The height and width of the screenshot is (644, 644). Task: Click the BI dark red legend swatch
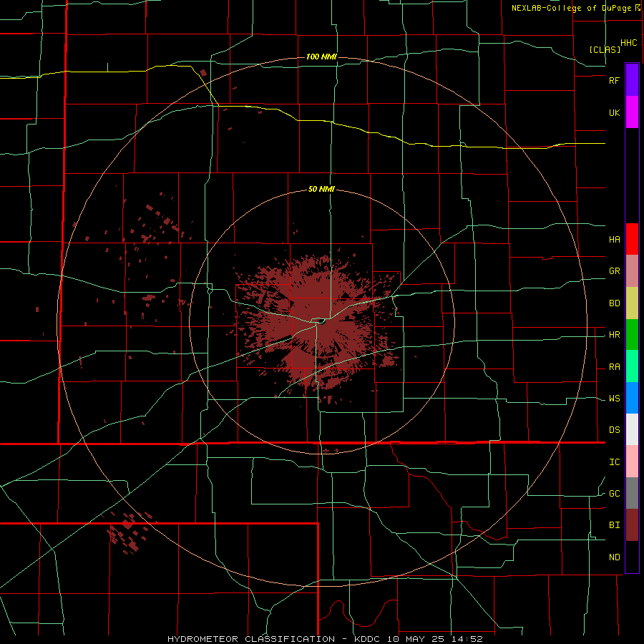[632, 525]
